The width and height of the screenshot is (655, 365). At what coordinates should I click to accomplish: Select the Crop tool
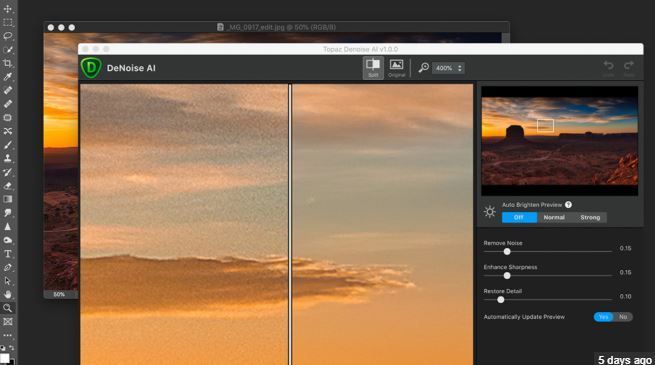point(8,63)
